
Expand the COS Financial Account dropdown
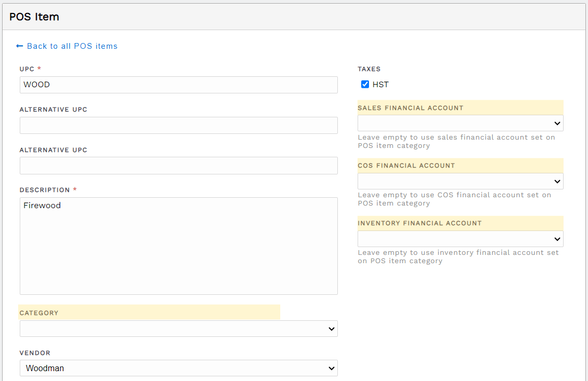tap(460, 181)
